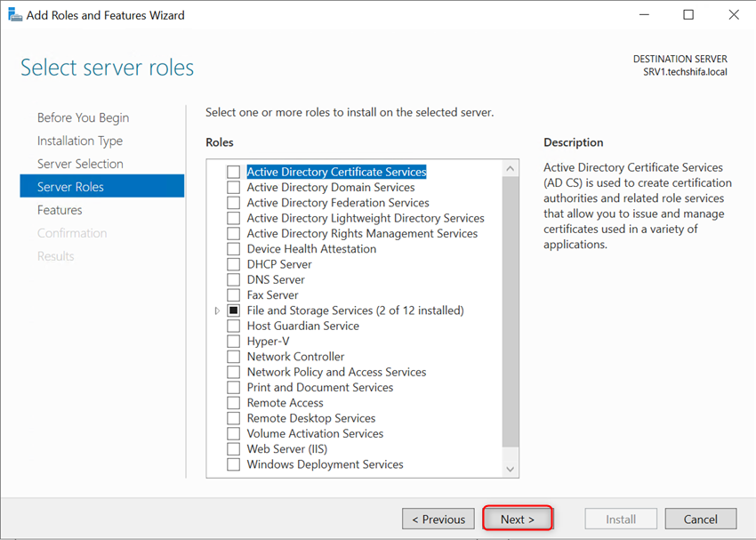Image resolution: width=756 pixels, height=540 pixels.
Task: Click the Next button
Action: [518, 519]
